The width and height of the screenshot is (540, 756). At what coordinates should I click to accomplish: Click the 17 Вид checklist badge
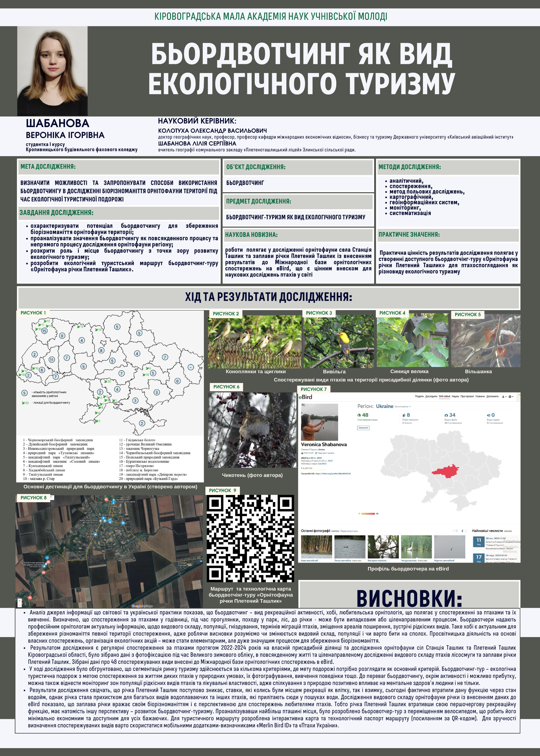[479, 558]
